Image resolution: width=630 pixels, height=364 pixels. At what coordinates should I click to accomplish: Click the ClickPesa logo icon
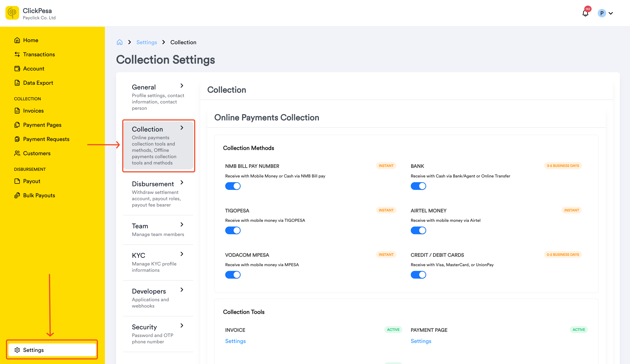point(12,13)
